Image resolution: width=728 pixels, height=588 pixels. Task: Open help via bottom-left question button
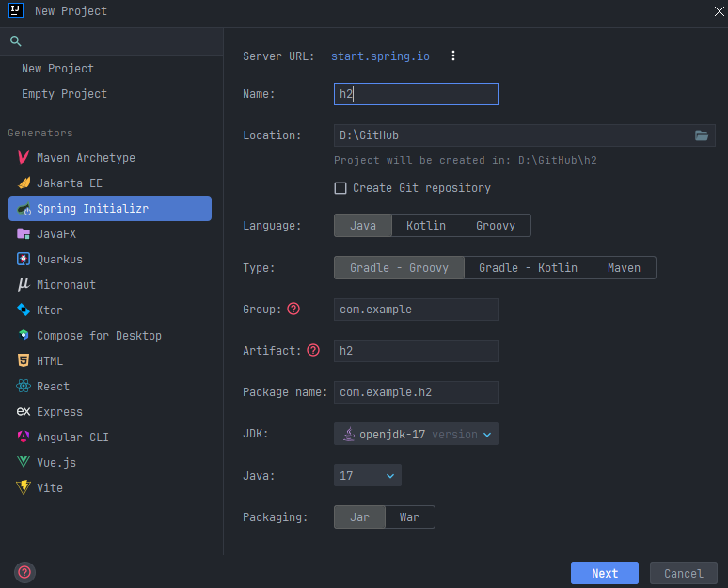click(24, 572)
